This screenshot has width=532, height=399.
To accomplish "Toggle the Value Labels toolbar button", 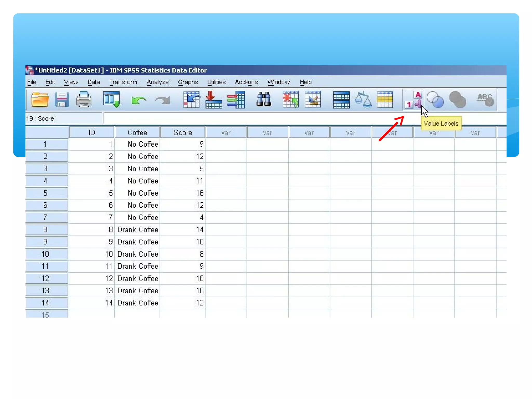I will coord(414,100).
